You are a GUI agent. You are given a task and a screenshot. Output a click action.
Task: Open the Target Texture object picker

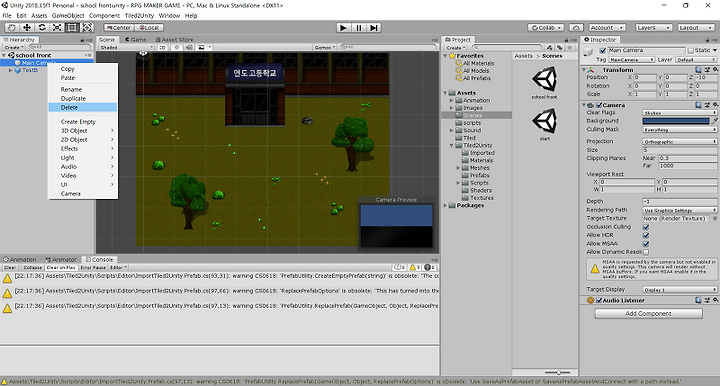(x=714, y=218)
